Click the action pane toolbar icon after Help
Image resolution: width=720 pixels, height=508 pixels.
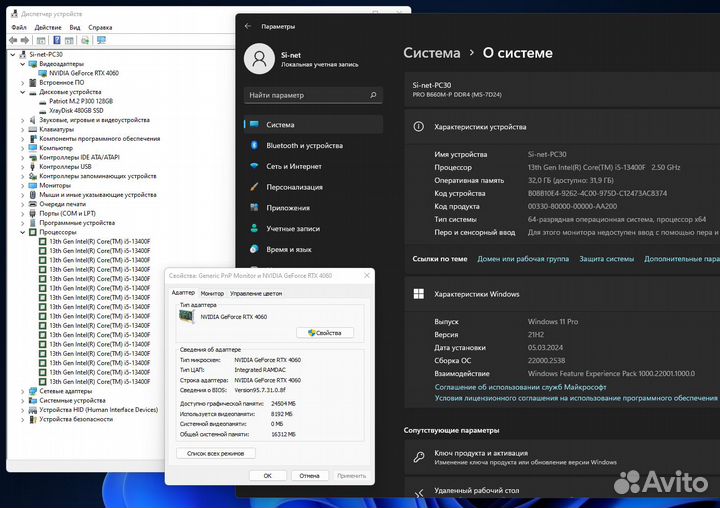(x=69, y=40)
